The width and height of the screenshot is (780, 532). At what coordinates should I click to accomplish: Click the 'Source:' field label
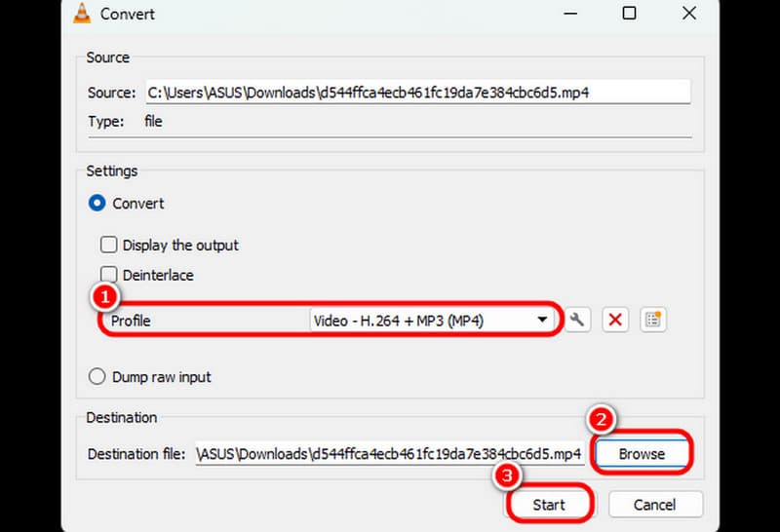111,93
